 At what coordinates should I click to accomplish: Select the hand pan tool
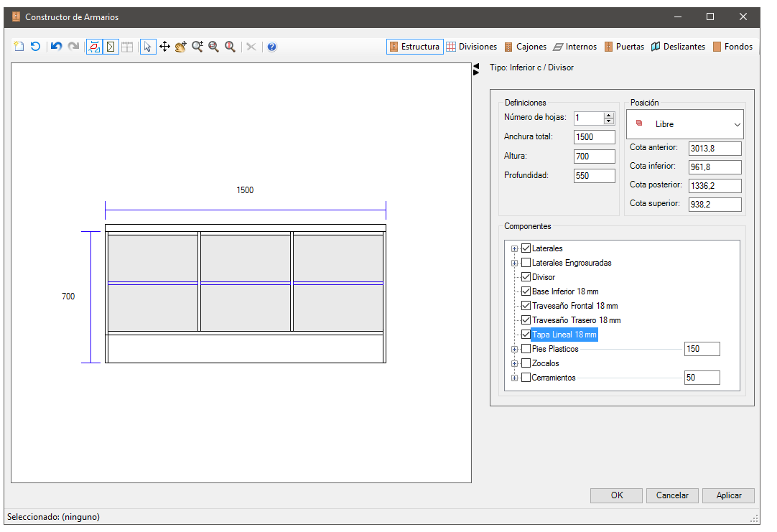[181, 47]
